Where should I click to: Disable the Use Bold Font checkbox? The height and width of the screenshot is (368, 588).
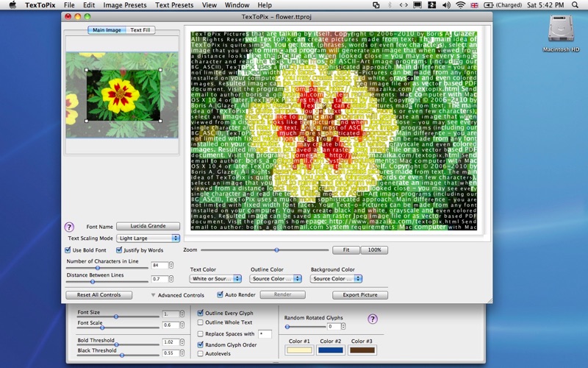coord(68,250)
